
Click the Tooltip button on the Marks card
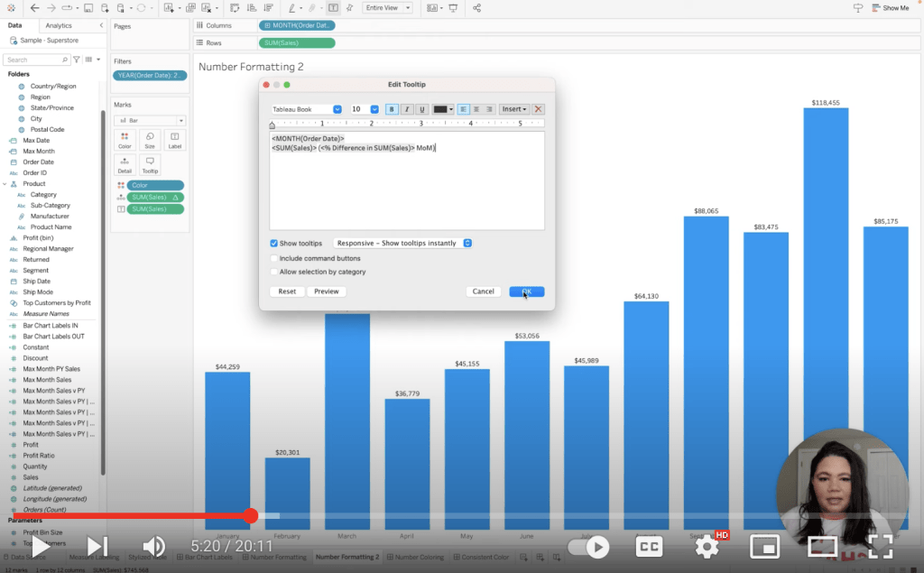[150, 165]
